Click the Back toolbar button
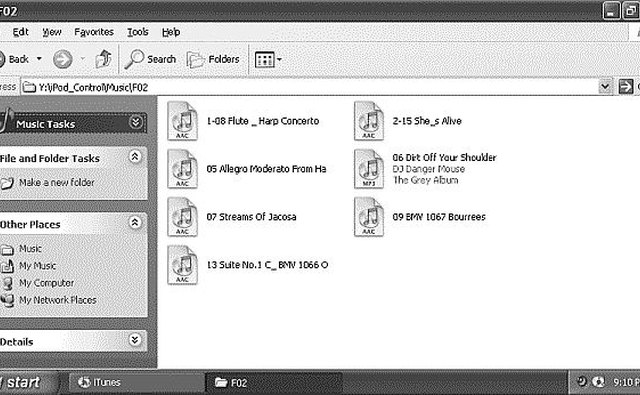 tap(14, 60)
